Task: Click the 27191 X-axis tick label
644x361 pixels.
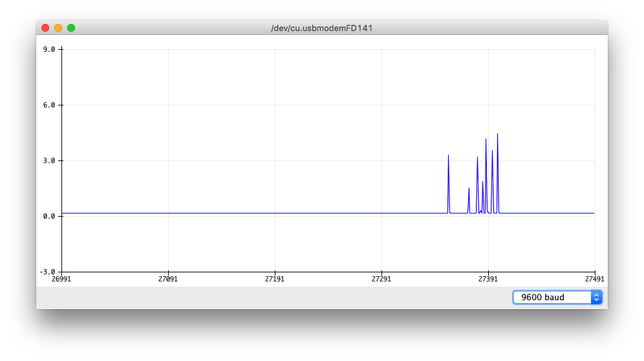Action: (275, 279)
